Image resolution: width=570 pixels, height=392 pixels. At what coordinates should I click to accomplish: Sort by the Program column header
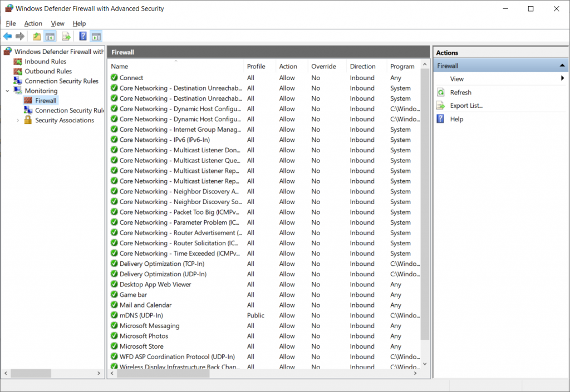pyautogui.click(x=404, y=66)
